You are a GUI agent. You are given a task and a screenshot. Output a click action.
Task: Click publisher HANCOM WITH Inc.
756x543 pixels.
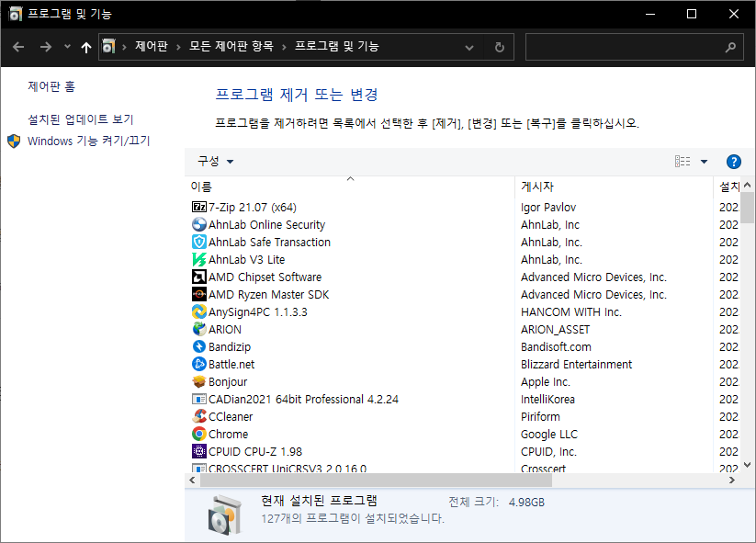click(570, 312)
